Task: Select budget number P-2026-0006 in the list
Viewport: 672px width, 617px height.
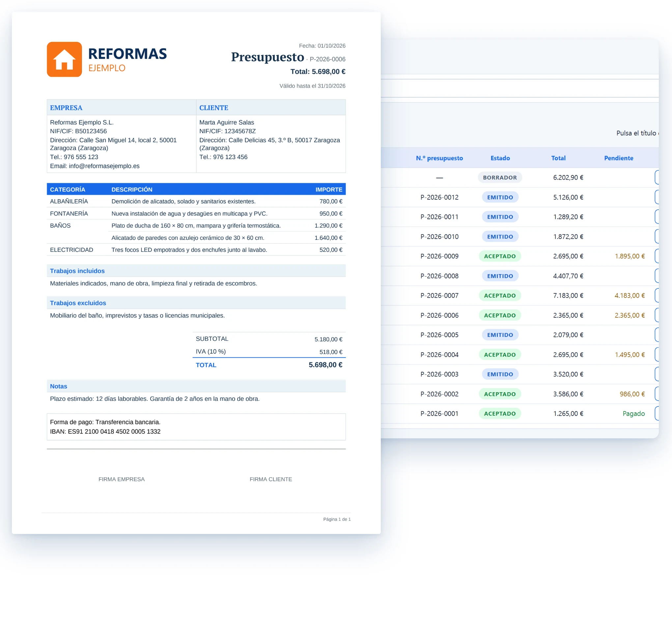Action: [x=439, y=315]
